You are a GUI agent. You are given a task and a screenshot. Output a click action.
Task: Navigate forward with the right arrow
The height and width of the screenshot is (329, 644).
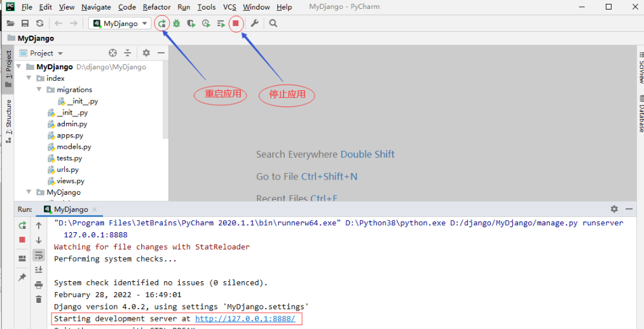(74, 24)
